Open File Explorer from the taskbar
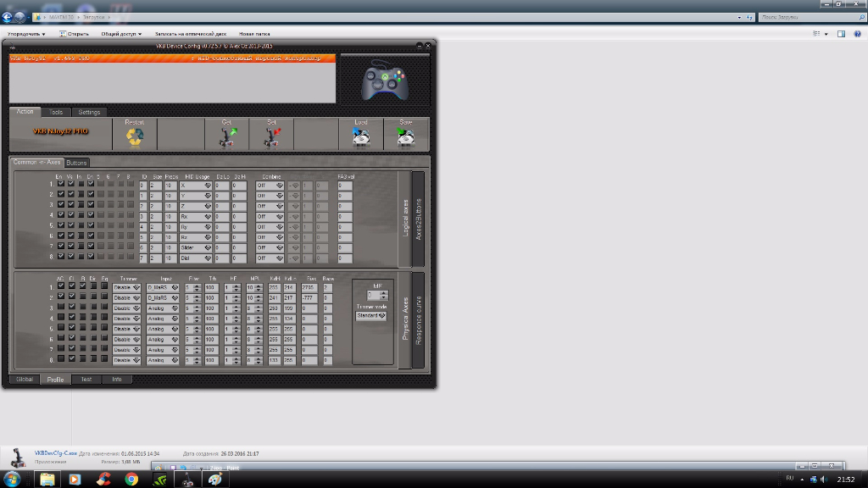 click(x=47, y=480)
